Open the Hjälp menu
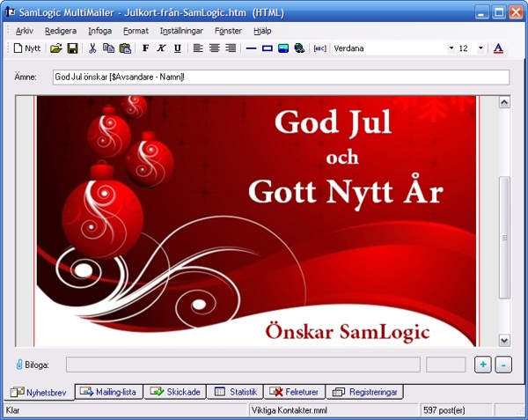Screen dimensions: 528x420 click(262, 31)
